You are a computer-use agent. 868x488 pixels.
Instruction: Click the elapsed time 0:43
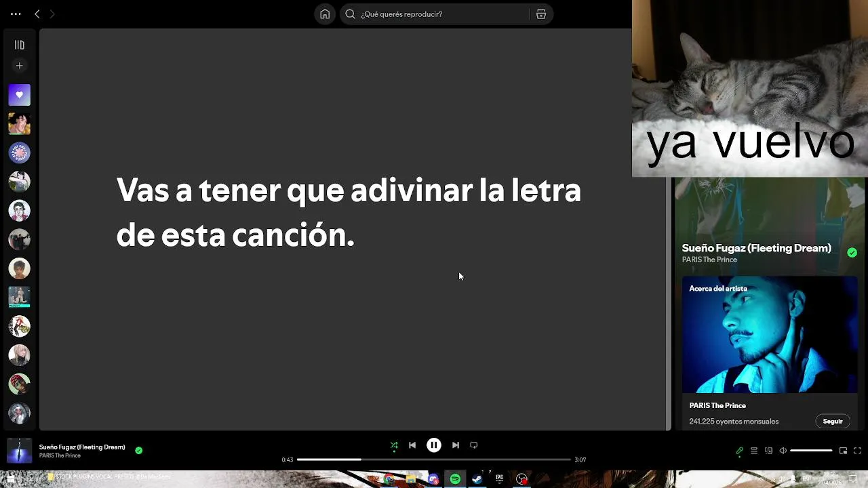tap(288, 460)
